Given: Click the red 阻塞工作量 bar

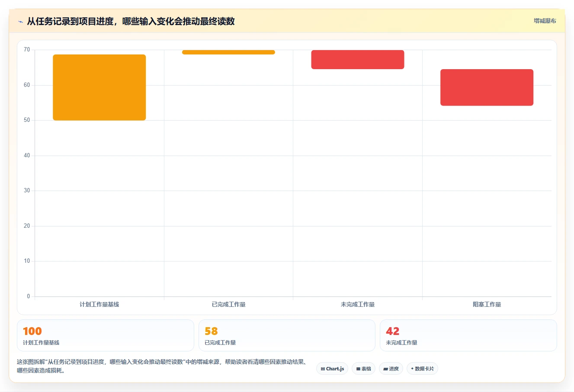Looking at the screenshot, I should pyautogui.click(x=487, y=87).
